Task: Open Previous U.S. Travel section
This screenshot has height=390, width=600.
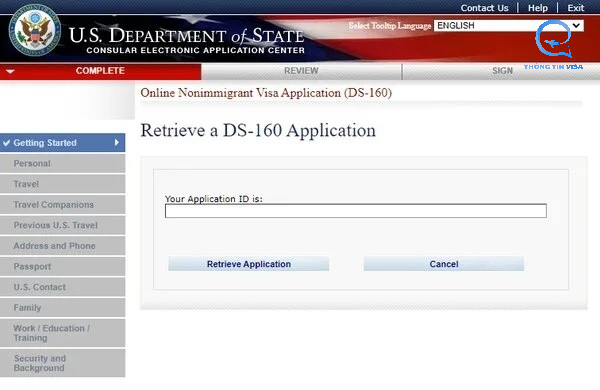Action: pyautogui.click(x=62, y=225)
